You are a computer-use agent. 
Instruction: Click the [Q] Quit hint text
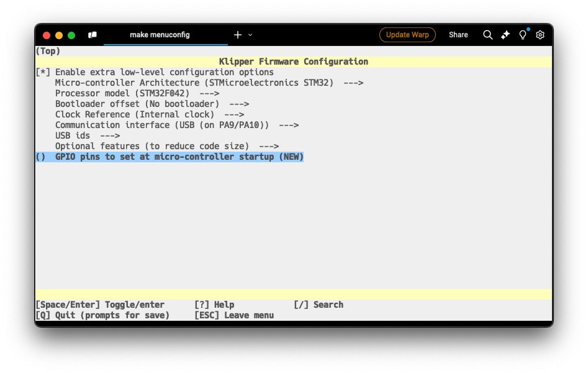pyautogui.click(x=102, y=315)
